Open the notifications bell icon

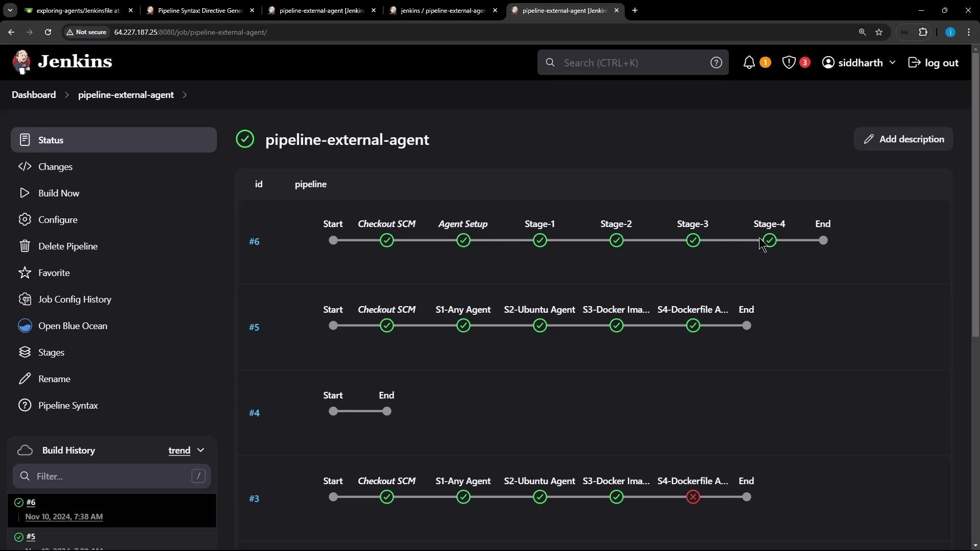pyautogui.click(x=749, y=62)
